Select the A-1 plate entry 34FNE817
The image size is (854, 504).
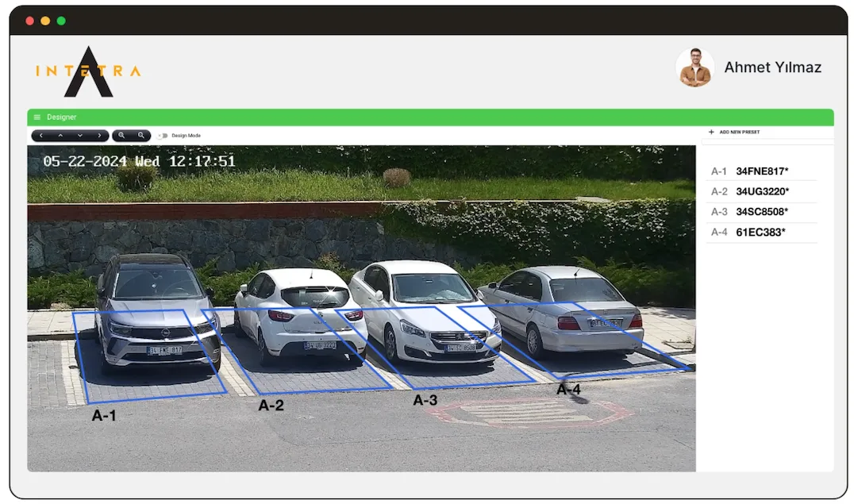(761, 171)
